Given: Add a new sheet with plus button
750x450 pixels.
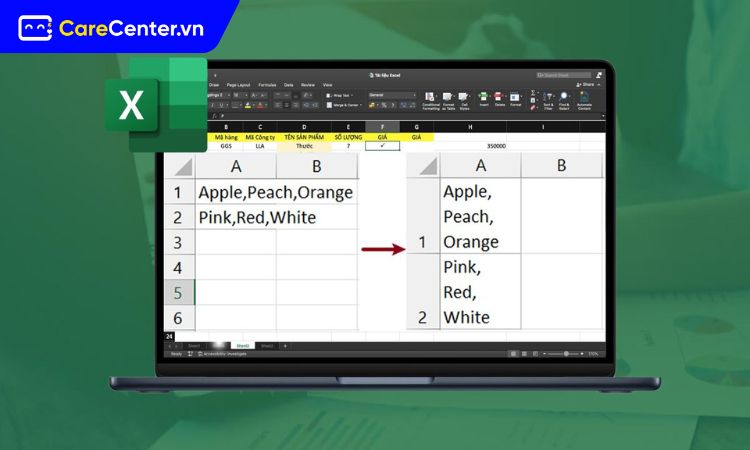Looking at the screenshot, I should (285, 345).
